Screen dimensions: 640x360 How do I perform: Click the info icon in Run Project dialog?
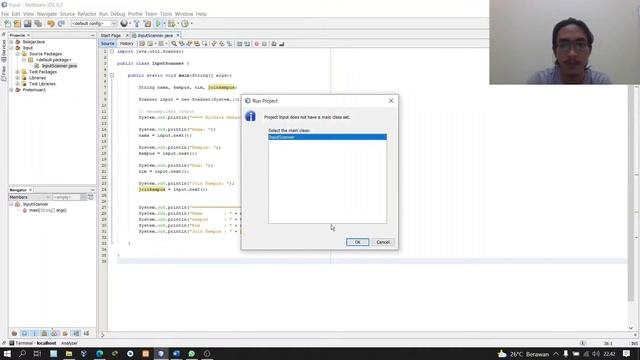(x=250, y=116)
